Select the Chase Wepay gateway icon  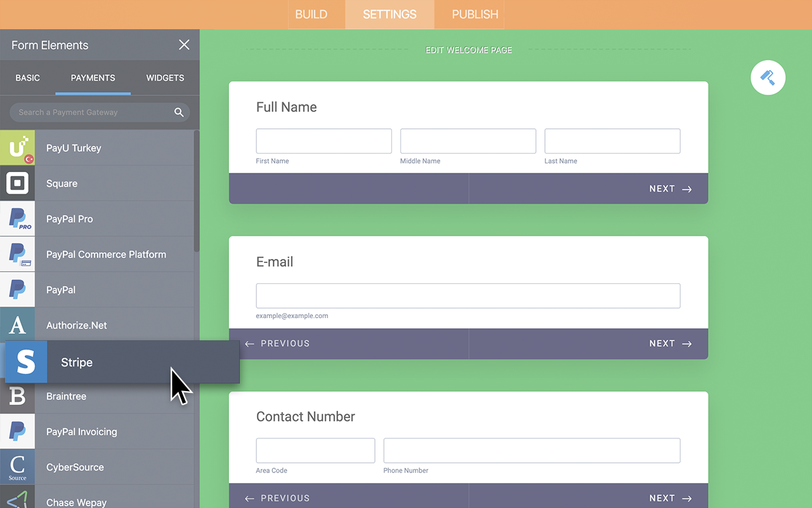17,501
